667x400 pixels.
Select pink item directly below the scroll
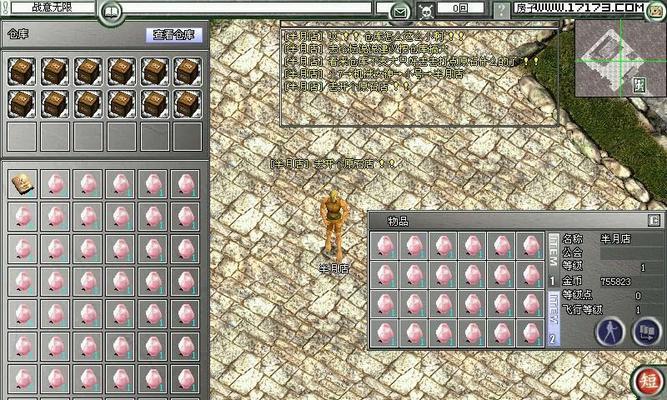tap(23, 217)
